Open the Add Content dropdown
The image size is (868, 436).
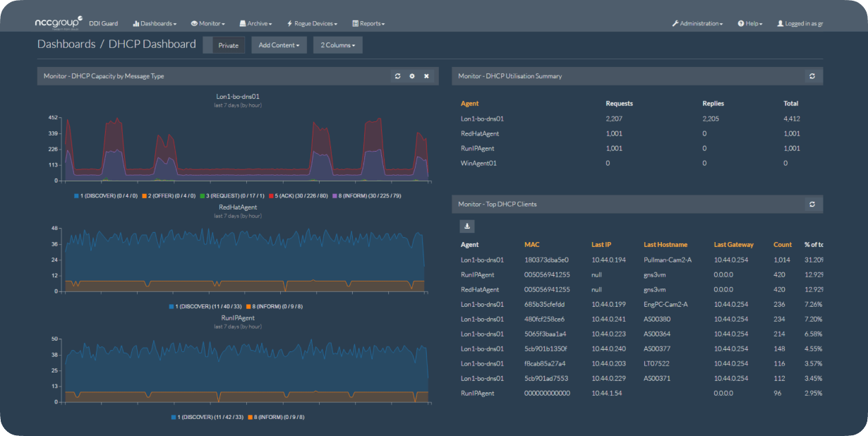[279, 45]
